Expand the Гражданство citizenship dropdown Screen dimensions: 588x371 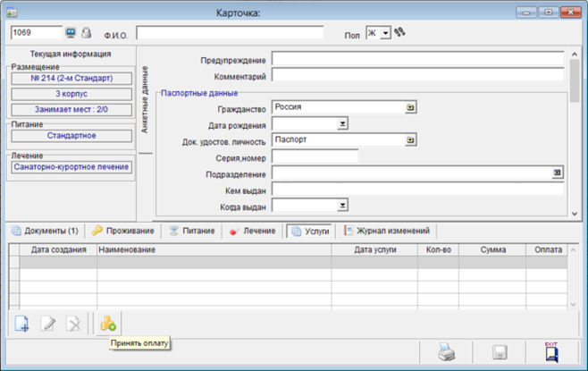coord(410,107)
